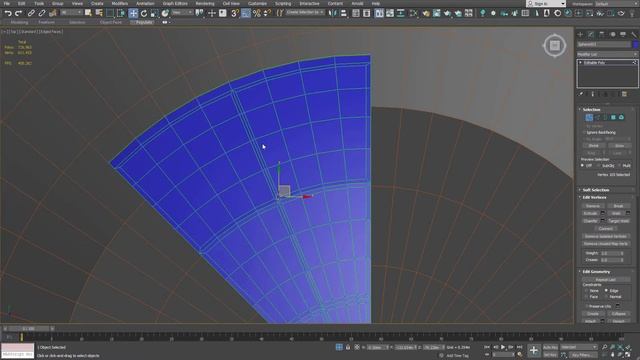Select Preview Selection Off radio
The width and height of the screenshot is (640, 360).
582,166
